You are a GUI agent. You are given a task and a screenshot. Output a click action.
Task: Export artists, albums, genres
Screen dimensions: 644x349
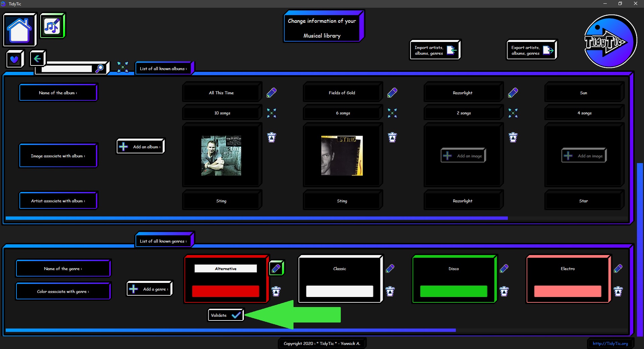[532, 50]
